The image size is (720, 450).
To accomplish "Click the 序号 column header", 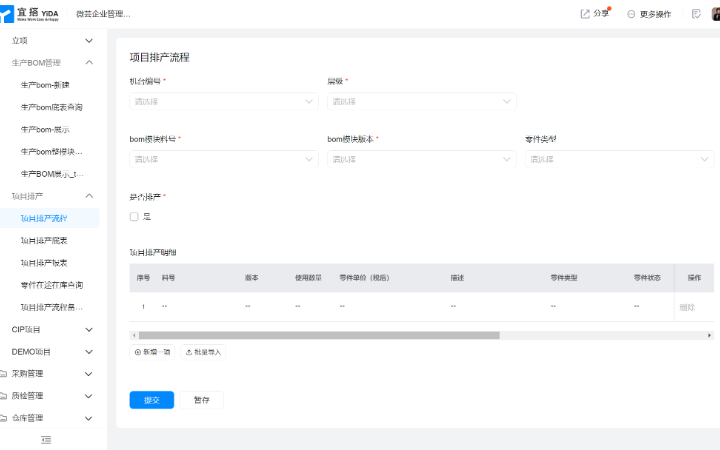I will pos(143,278).
